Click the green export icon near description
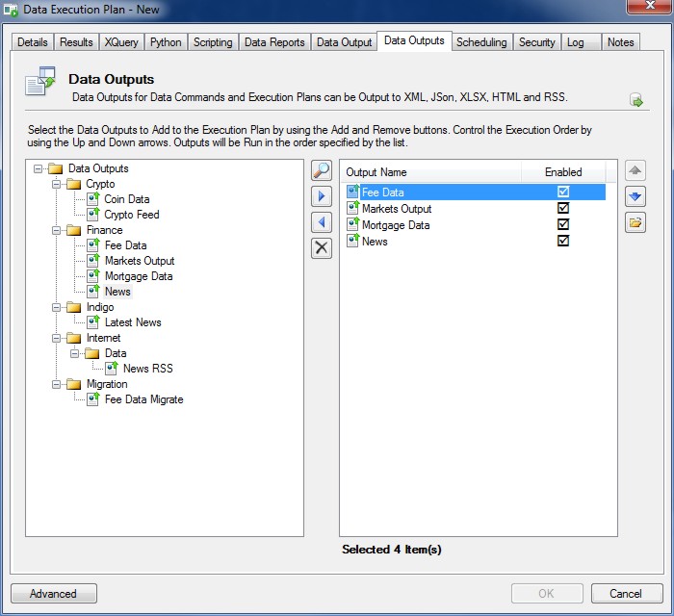674x616 pixels. [636, 100]
